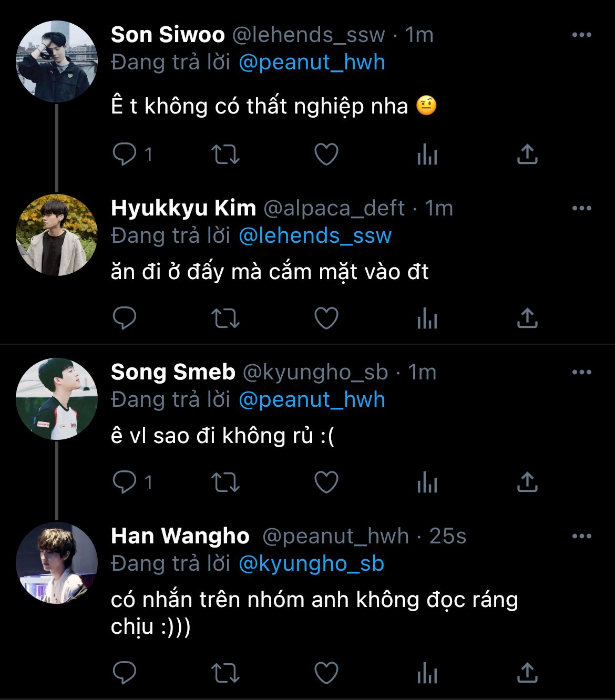This screenshot has width=615, height=700.
Task: Like Hyukkyu Kim's reply
Action: pos(326,318)
